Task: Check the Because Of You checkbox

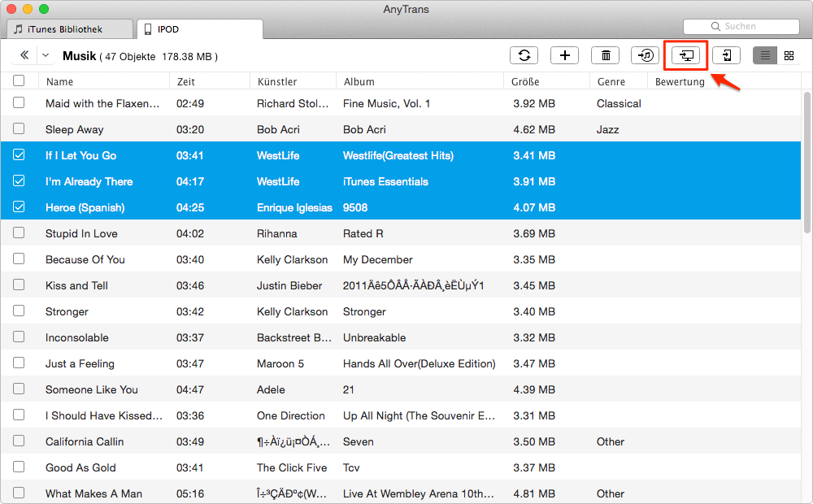Action: pyautogui.click(x=19, y=259)
